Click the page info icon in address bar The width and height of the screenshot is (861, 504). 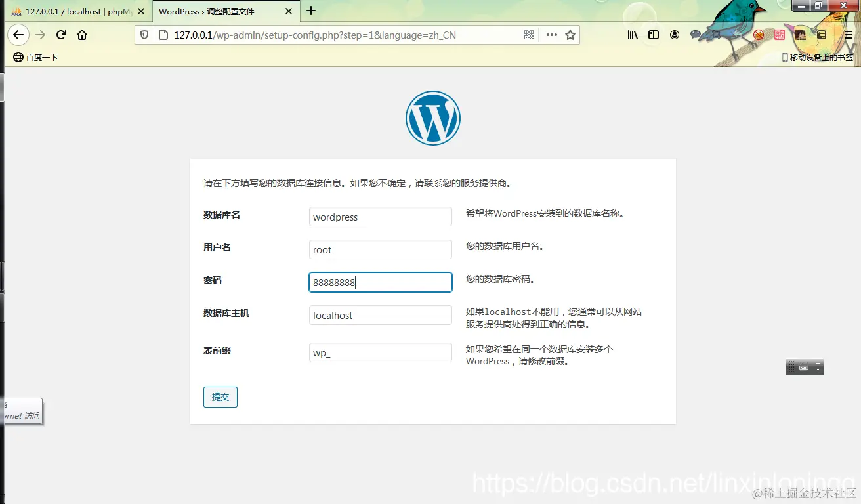(x=164, y=35)
